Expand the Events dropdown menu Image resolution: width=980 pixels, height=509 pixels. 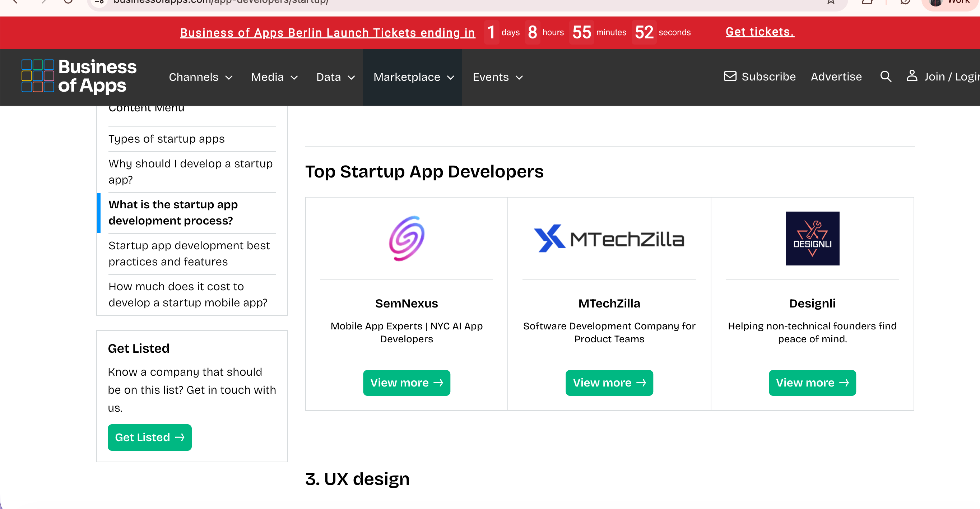point(498,77)
